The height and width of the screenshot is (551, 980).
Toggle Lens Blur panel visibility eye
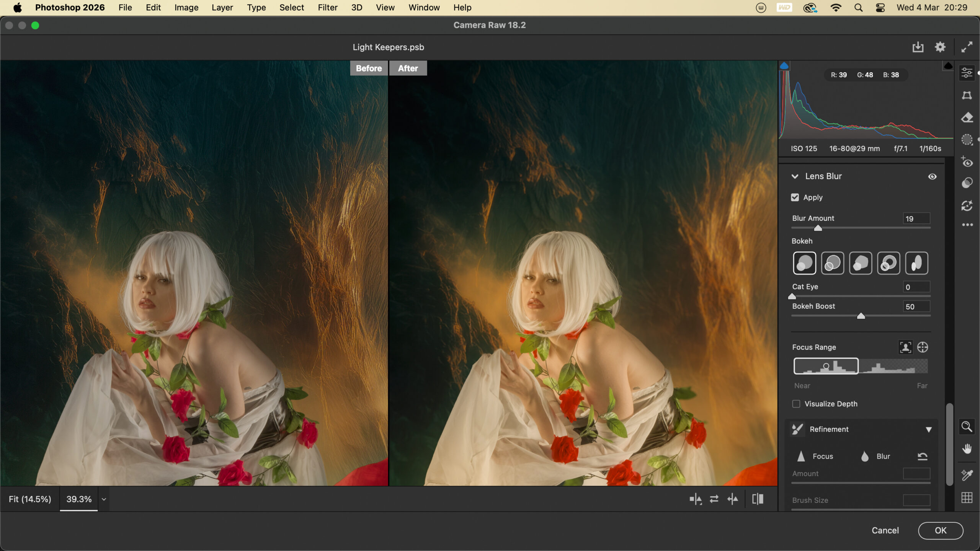[x=932, y=176]
